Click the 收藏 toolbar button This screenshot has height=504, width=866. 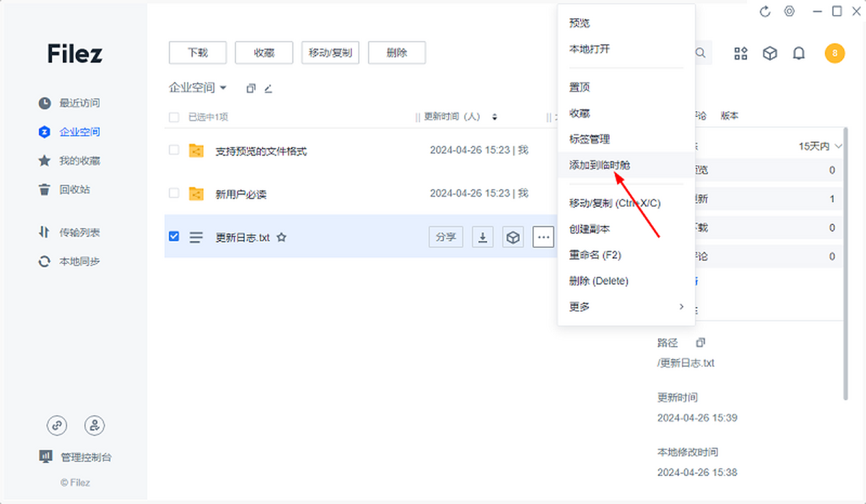[x=264, y=53]
